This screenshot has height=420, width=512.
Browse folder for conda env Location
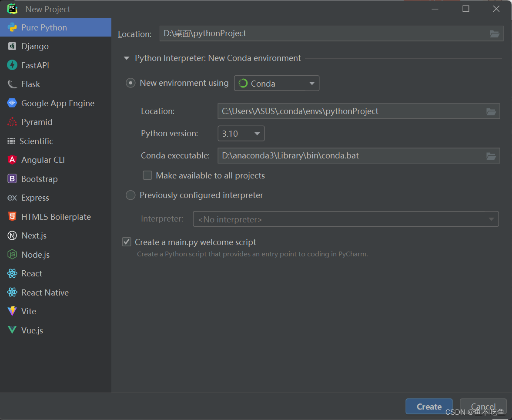[x=491, y=112]
